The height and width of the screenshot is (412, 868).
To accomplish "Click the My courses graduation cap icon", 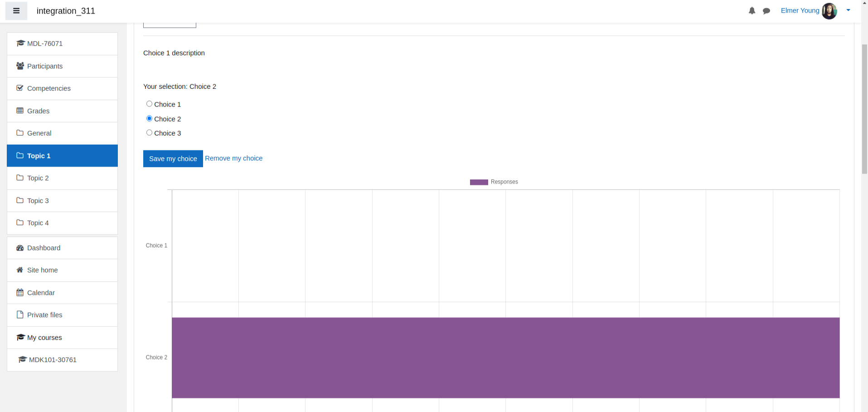I will click(20, 337).
